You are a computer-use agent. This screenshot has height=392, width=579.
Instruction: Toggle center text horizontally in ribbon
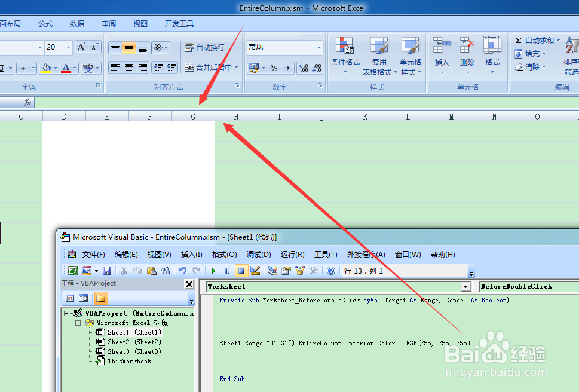[x=129, y=68]
